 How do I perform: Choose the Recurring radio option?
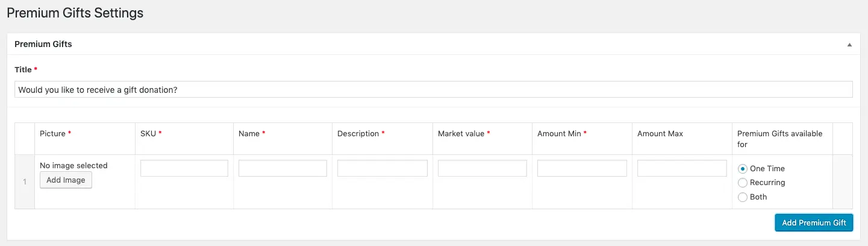pyautogui.click(x=743, y=183)
